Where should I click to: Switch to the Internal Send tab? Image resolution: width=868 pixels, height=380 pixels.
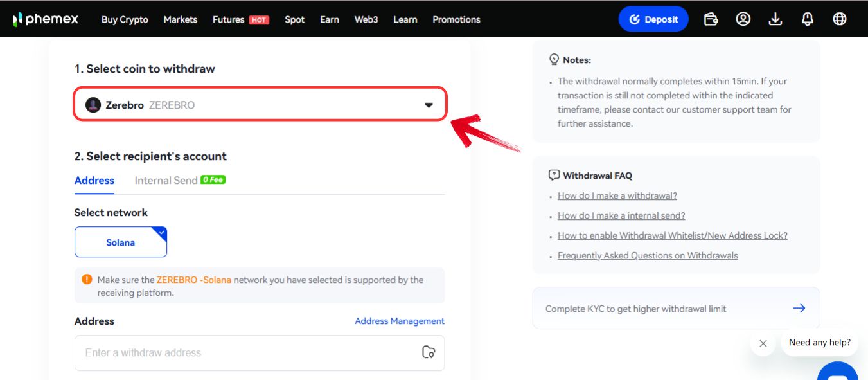click(x=166, y=181)
